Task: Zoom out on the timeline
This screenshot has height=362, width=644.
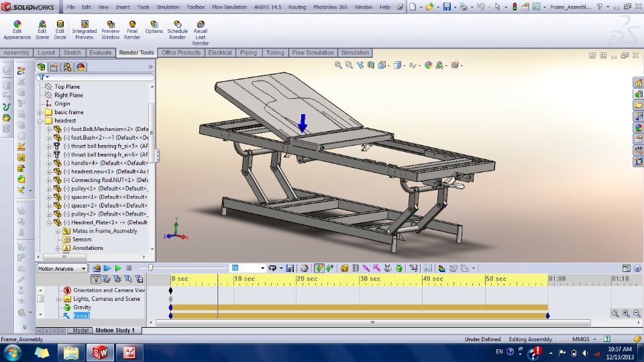Action: (637, 314)
